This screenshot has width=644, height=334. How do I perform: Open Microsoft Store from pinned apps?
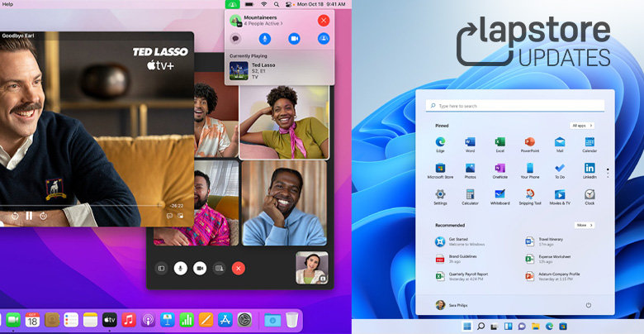(x=440, y=170)
